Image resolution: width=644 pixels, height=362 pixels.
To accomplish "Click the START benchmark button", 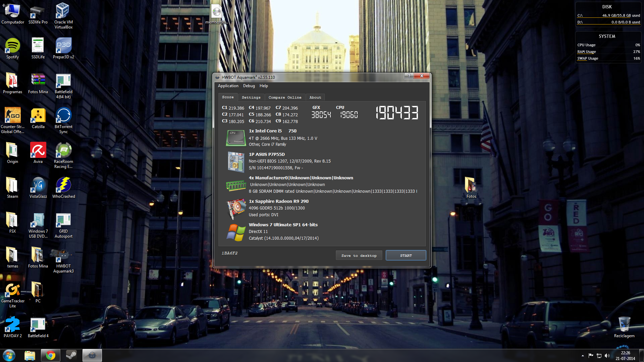I will (406, 255).
